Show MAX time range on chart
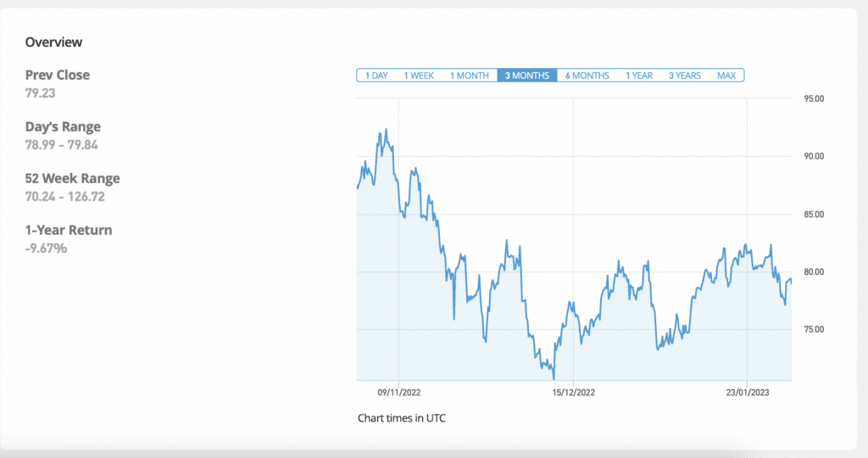868x458 pixels. [726, 75]
